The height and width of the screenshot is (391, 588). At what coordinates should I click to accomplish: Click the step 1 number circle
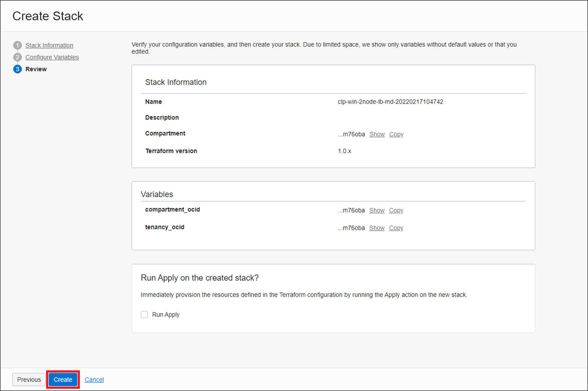coord(18,45)
